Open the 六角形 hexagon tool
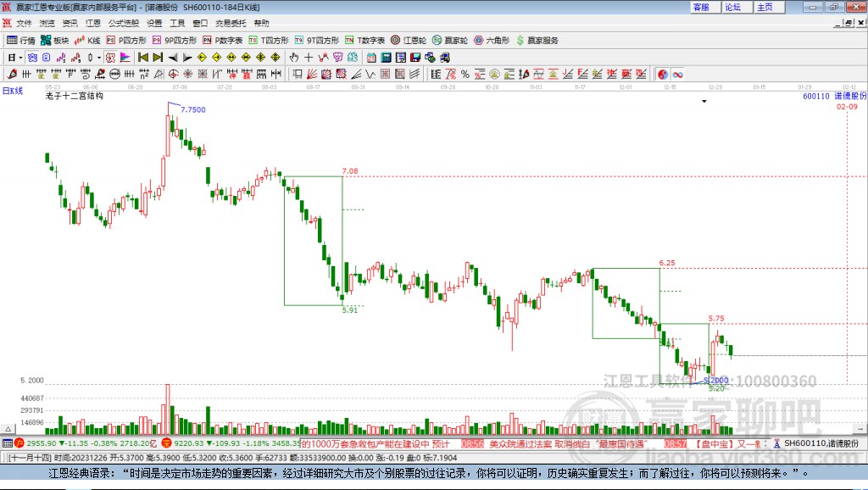Viewport: 868px width, 490px height. pos(492,41)
